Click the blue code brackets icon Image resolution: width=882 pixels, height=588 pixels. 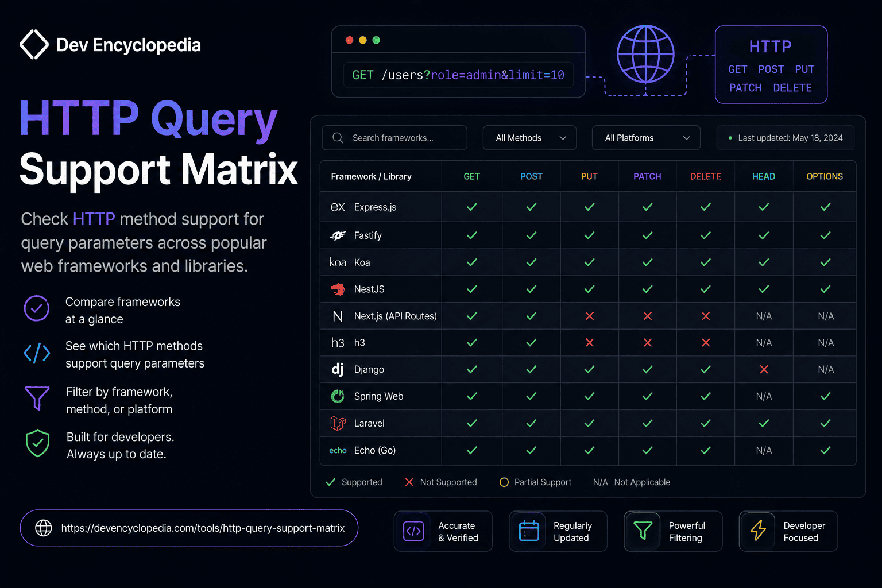click(37, 353)
